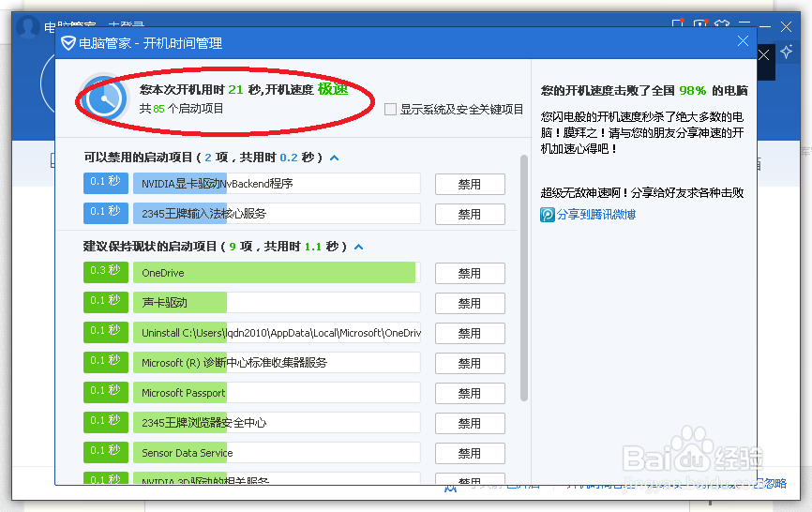Disable OneDrive startup item
812x512 pixels.
[470, 273]
